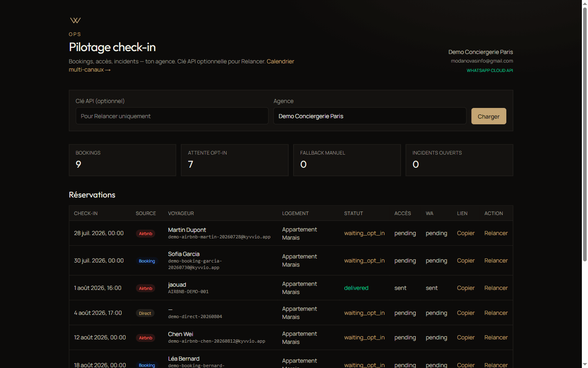Click Booking badge on Sofia Garcia row

coord(147,261)
